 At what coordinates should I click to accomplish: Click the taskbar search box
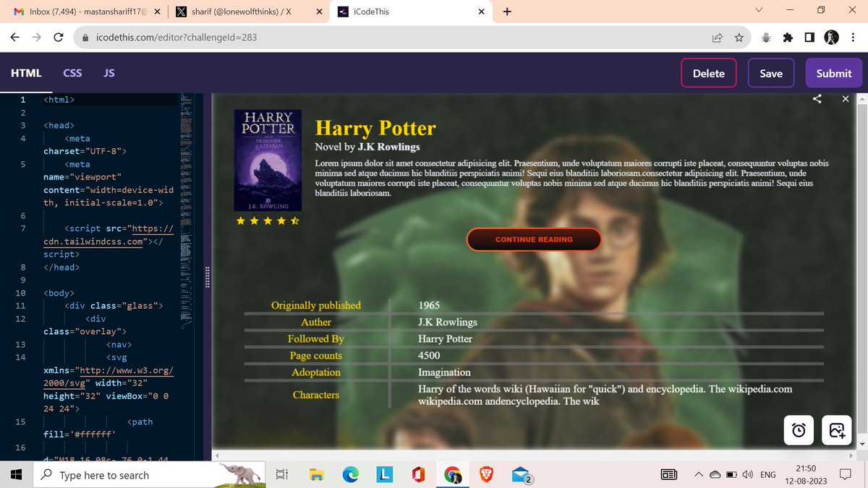pyautogui.click(x=150, y=475)
